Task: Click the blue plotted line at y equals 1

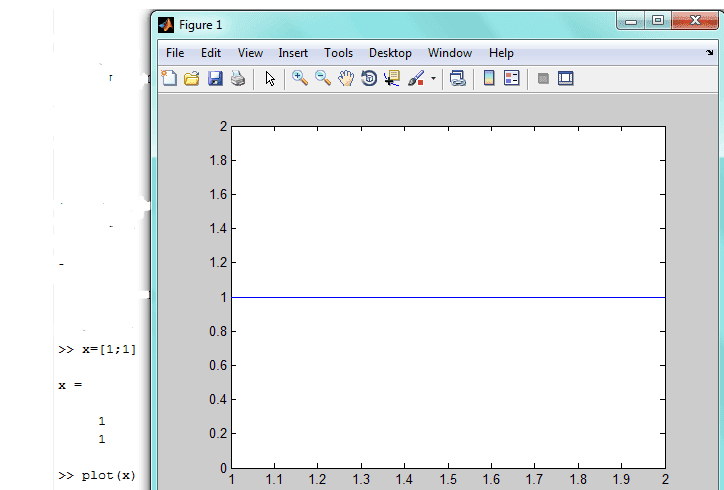Action: click(x=448, y=297)
